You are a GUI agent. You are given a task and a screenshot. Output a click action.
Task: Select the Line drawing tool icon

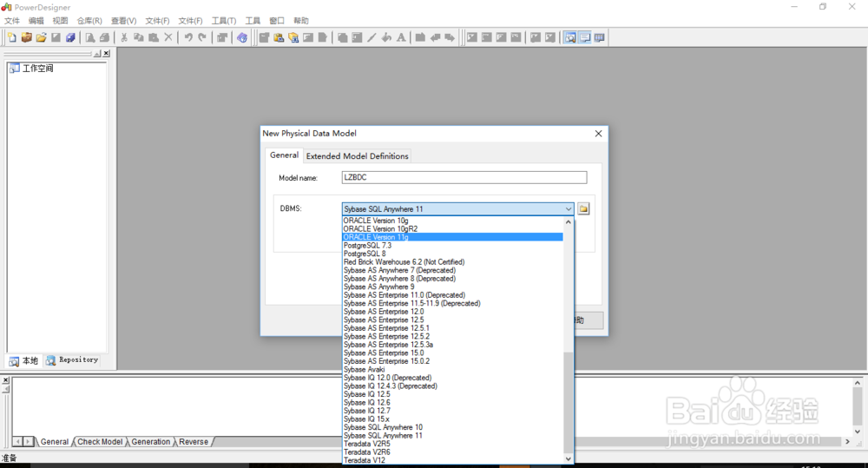pos(372,37)
